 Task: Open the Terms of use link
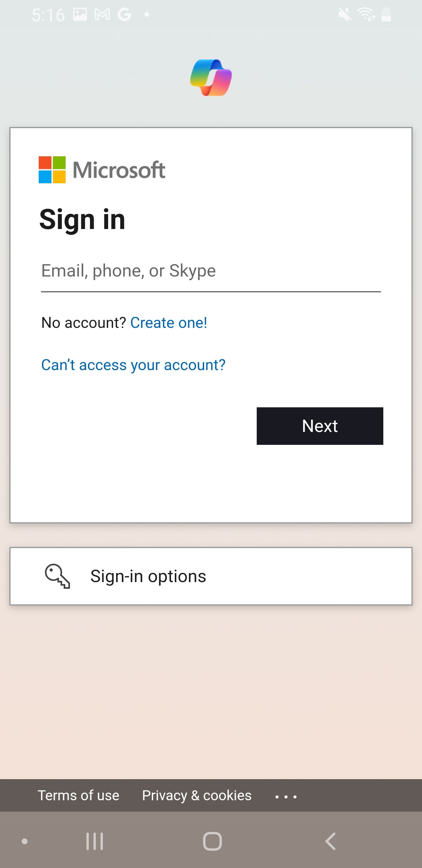click(x=79, y=795)
